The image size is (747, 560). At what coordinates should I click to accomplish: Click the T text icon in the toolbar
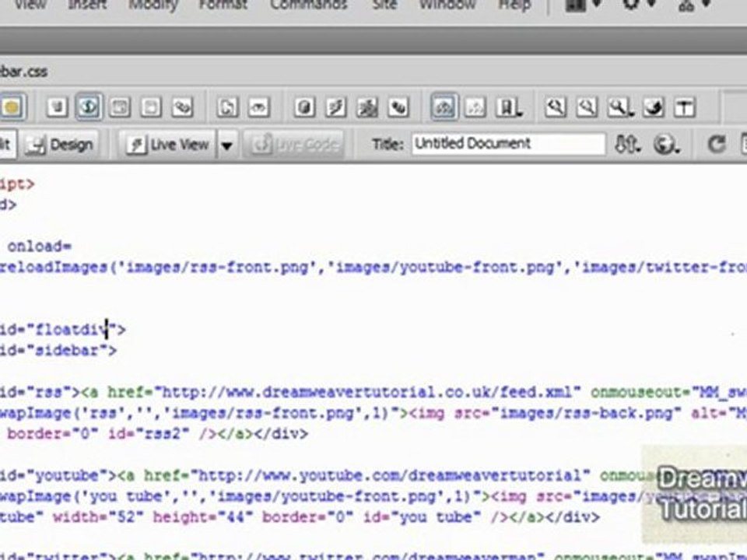point(685,107)
